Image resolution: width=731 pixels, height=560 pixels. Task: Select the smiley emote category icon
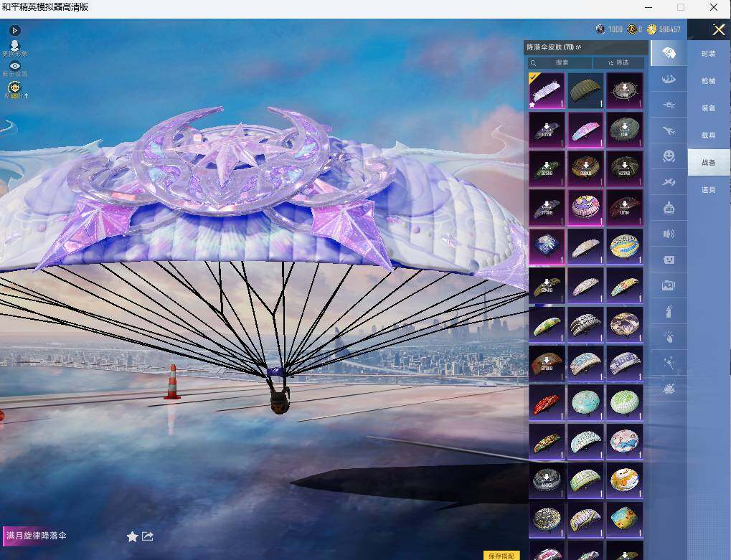pos(669,156)
